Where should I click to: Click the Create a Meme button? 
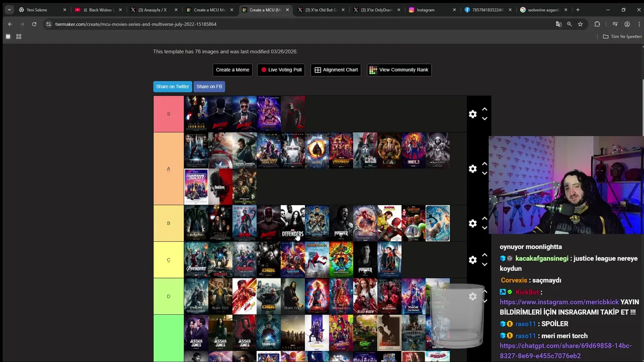click(232, 70)
